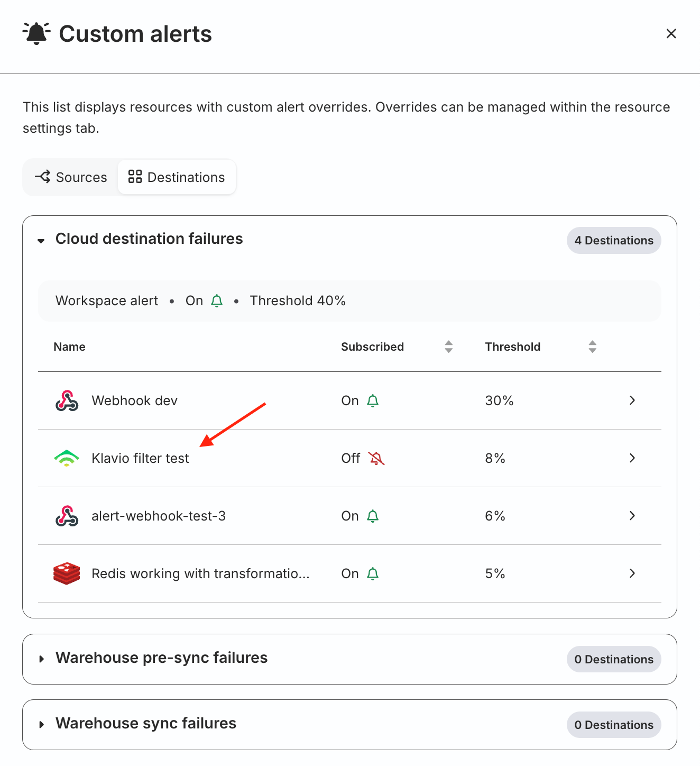Open alert-webhook-test-3 row chevron

click(632, 516)
